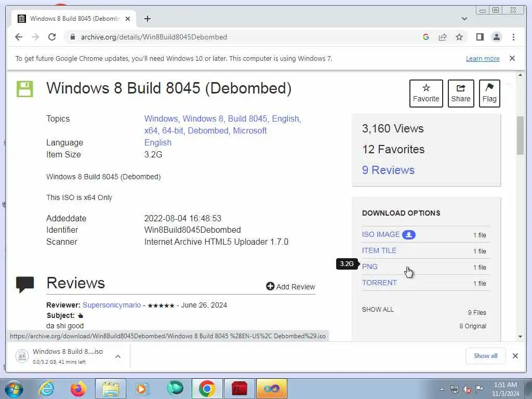Click the green round taskbar icon
The width and height of the screenshot is (532, 399).
coord(175,388)
